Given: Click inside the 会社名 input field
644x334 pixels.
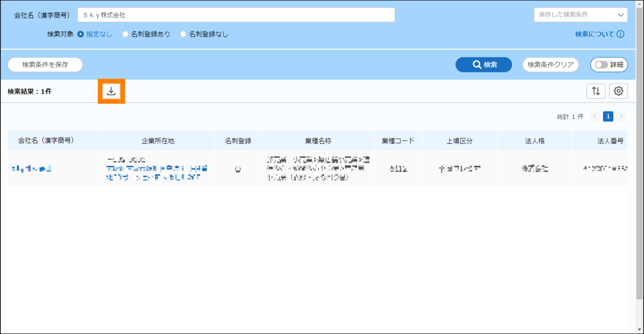Looking at the screenshot, I should (236, 15).
